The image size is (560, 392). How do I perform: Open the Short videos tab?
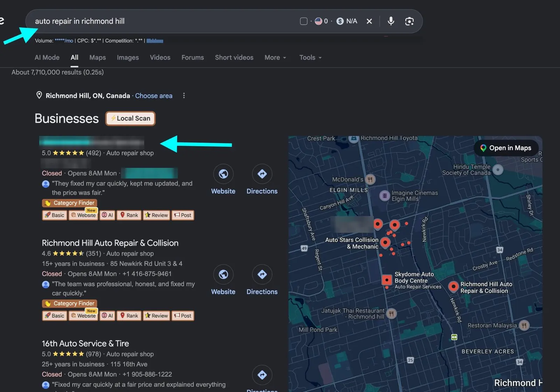tap(234, 57)
